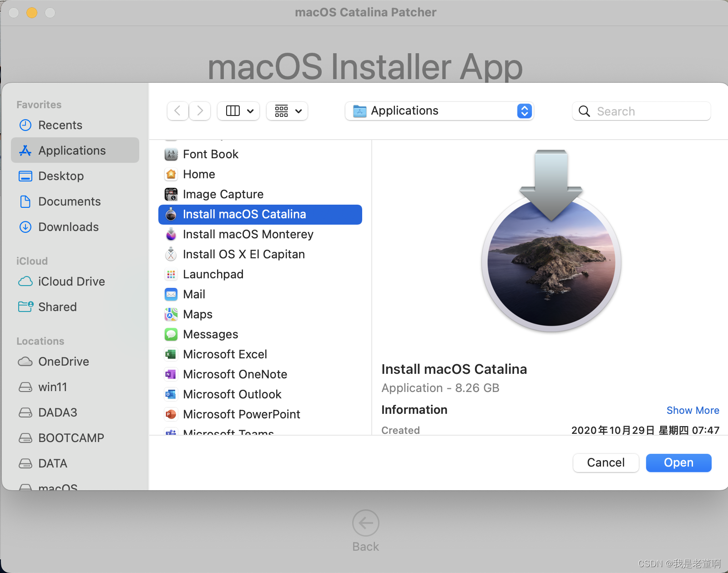Click the OneDrive cloud icon

(x=25, y=362)
